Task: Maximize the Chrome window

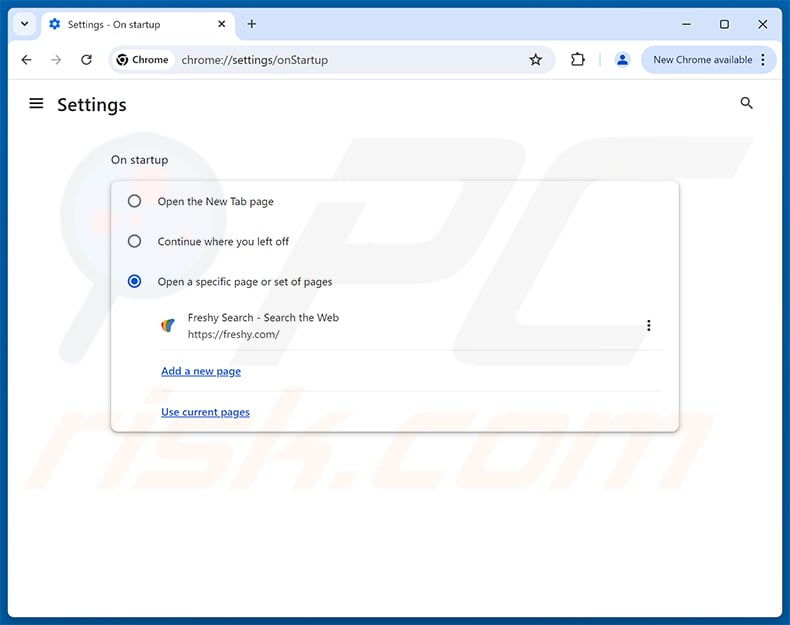Action: tap(724, 24)
